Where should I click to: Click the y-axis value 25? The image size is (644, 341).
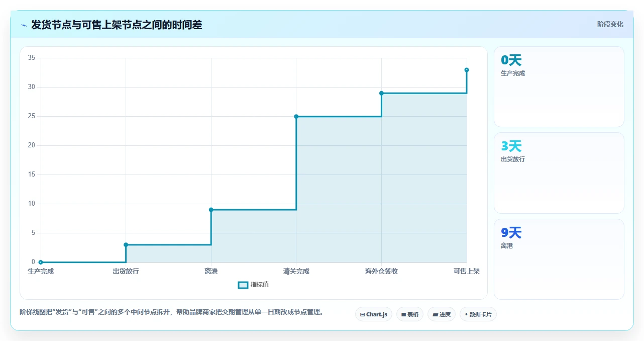pyautogui.click(x=32, y=116)
